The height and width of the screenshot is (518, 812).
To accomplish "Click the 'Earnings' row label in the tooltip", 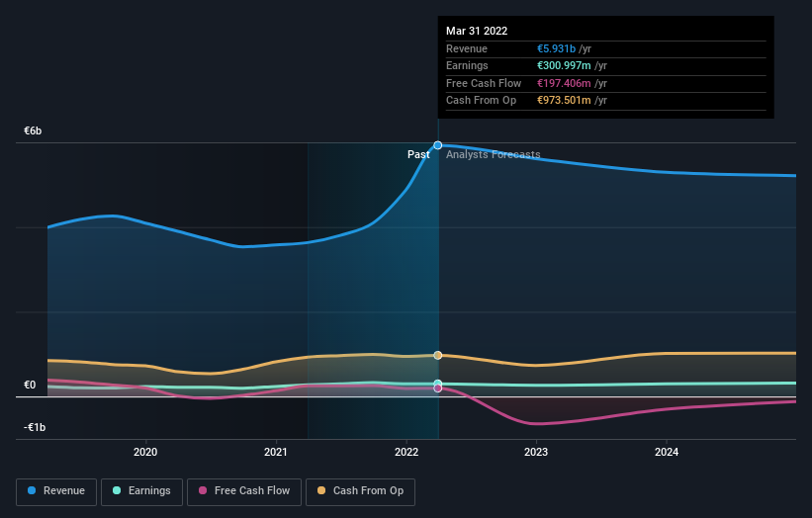I will (467, 65).
